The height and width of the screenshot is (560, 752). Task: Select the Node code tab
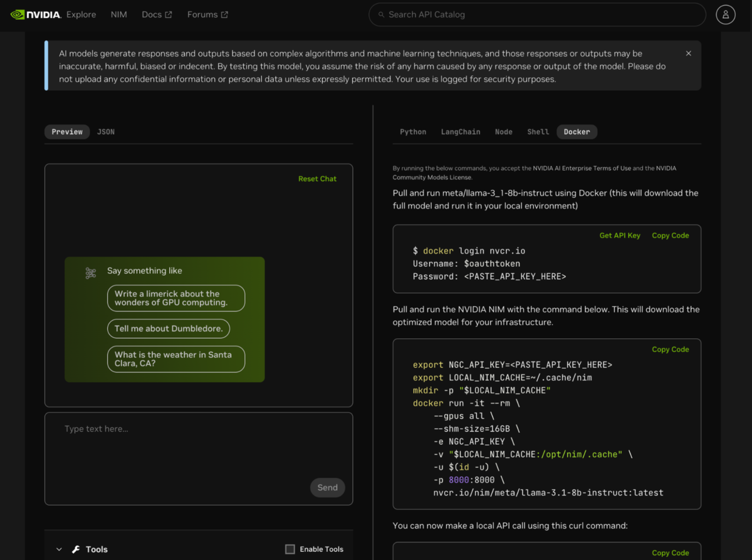click(504, 132)
